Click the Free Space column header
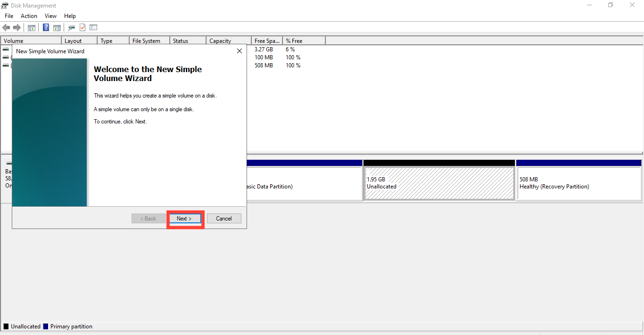Viewport: 644px width, 335px height. [x=266, y=41]
